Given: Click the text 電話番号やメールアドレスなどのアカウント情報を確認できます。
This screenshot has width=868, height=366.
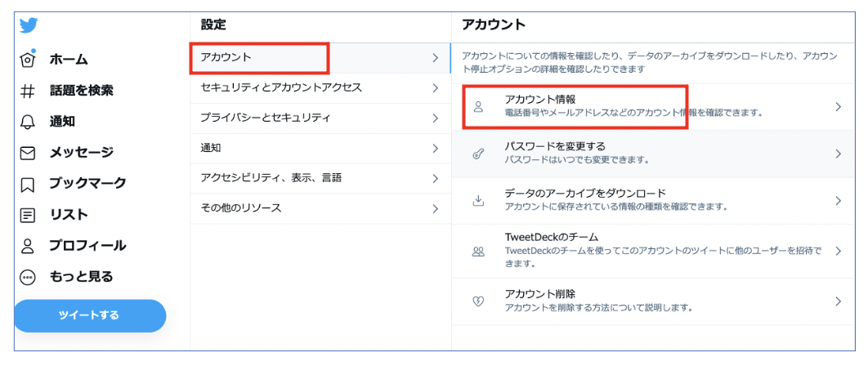Looking at the screenshot, I should point(634,113).
